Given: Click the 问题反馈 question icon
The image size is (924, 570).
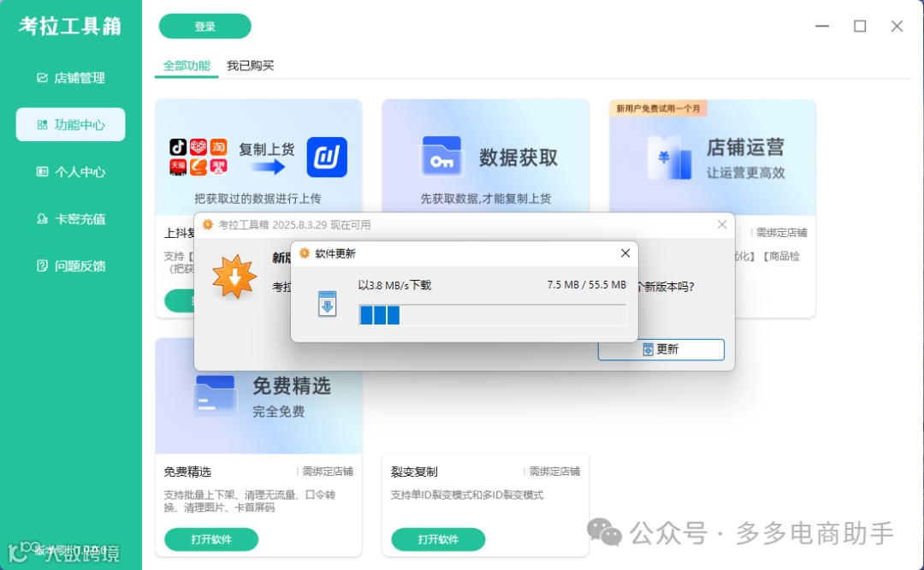Looking at the screenshot, I should click(42, 266).
